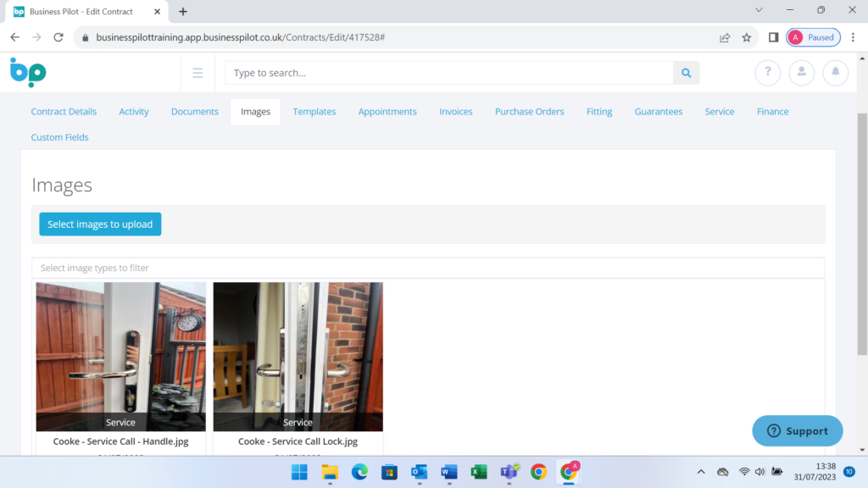Open Word from the taskbar
868x488 pixels.
[x=449, y=472]
